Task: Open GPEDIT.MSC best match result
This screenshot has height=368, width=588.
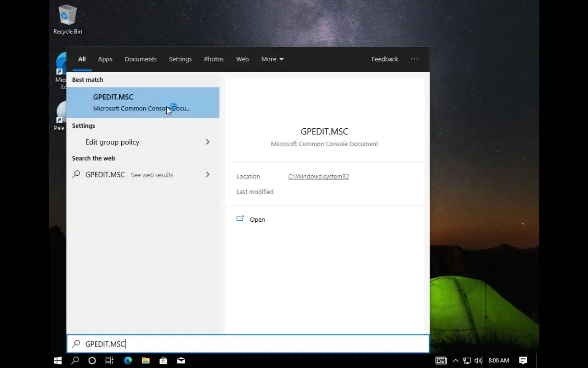Action: 143,103
